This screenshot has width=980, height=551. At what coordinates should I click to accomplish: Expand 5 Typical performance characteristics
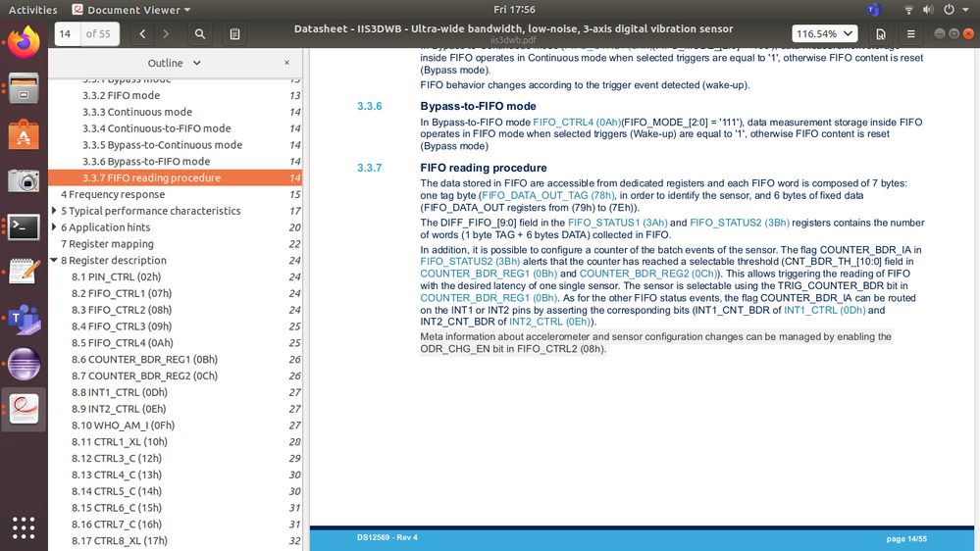(54, 211)
